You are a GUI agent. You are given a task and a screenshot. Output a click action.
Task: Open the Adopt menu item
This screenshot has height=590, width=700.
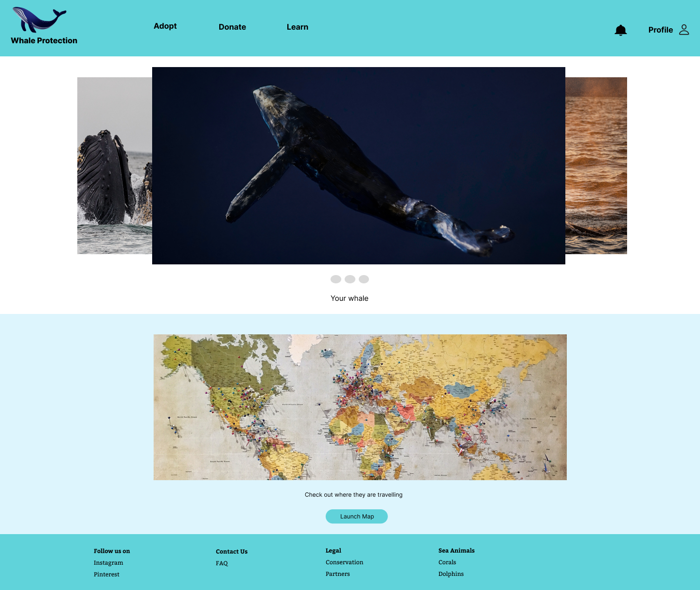click(x=165, y=26)
